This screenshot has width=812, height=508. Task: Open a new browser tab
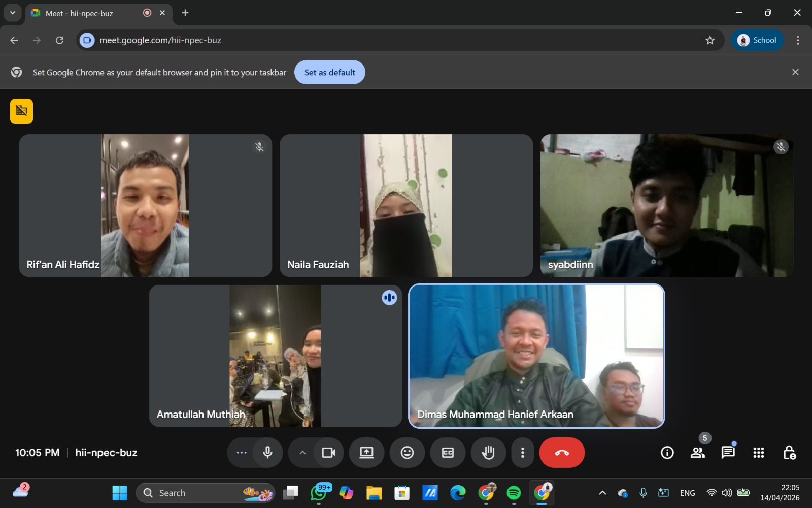tap(185, 13)
